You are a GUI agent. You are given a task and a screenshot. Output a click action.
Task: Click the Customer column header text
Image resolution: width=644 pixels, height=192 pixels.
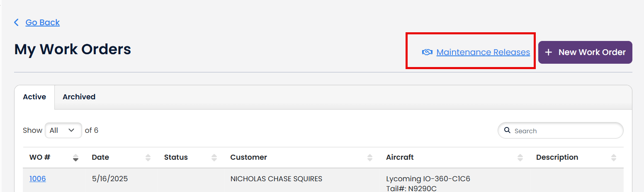click(x=249, y=157)
